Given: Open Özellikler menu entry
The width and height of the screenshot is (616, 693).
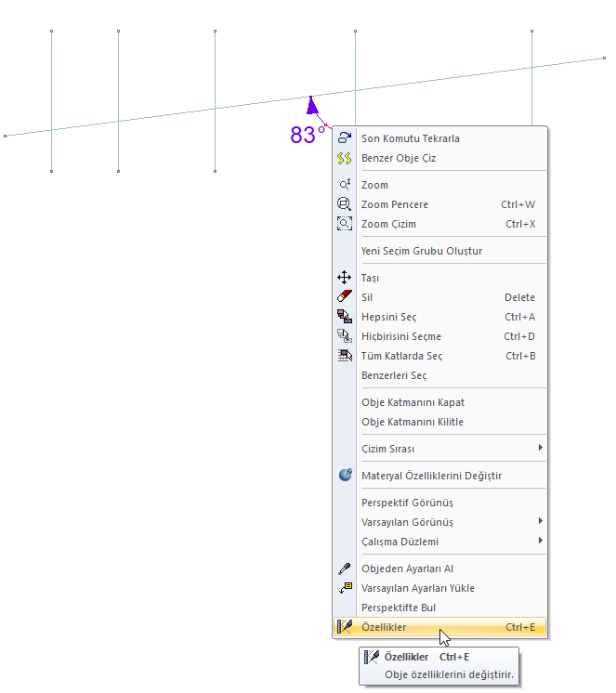Looking at the screenshot, I should tap(439, 627).
